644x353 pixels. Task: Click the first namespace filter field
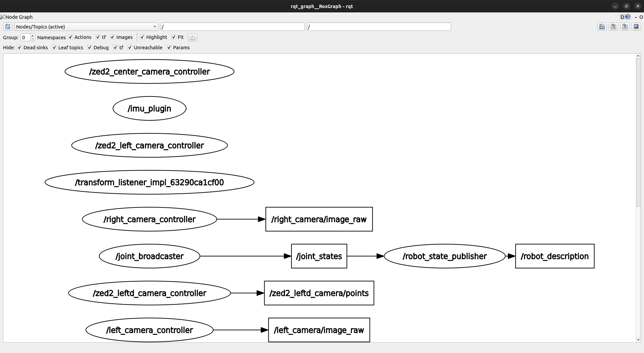point(232,26)
